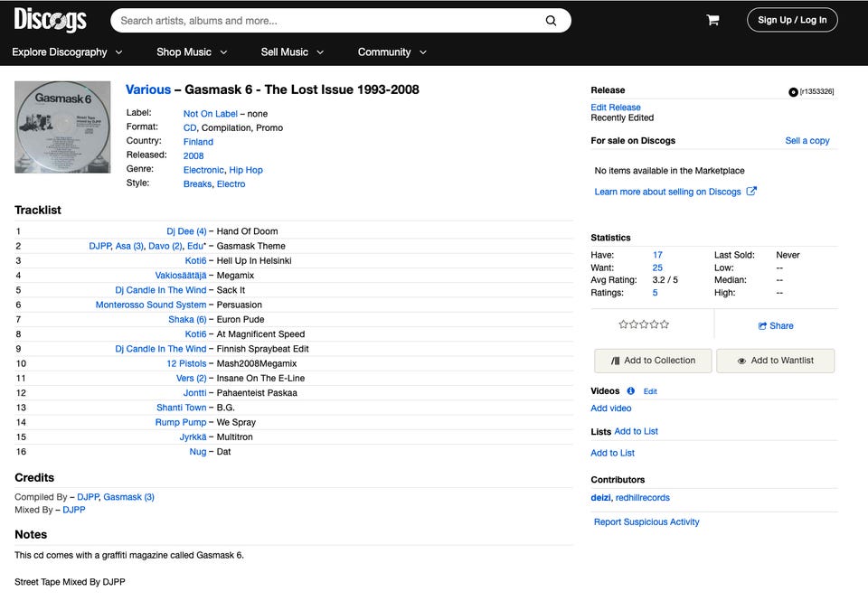Click the Monterosso Sound System artist link
The image size is (868, 601).
coord(151,305)
